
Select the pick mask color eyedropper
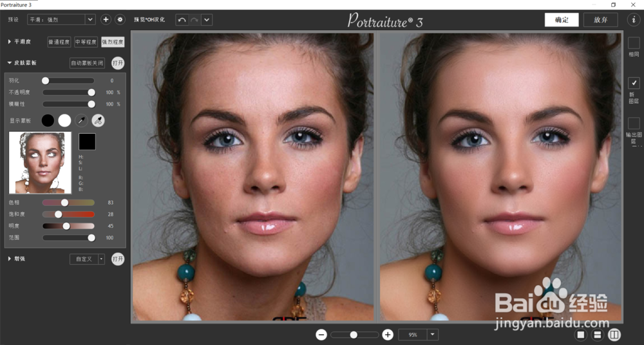click(x=81, y=120)
